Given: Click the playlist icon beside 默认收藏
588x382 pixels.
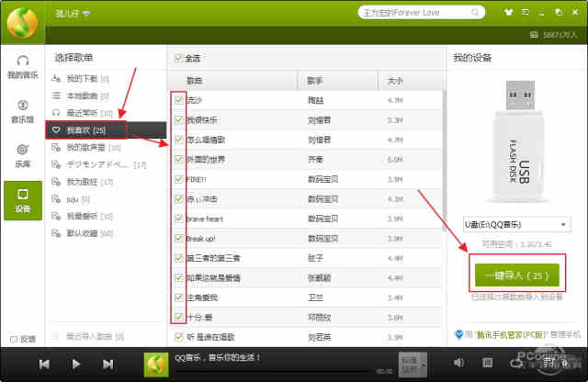Looking at the screenshot, I should pyautogui.click(x=56, y=233).
